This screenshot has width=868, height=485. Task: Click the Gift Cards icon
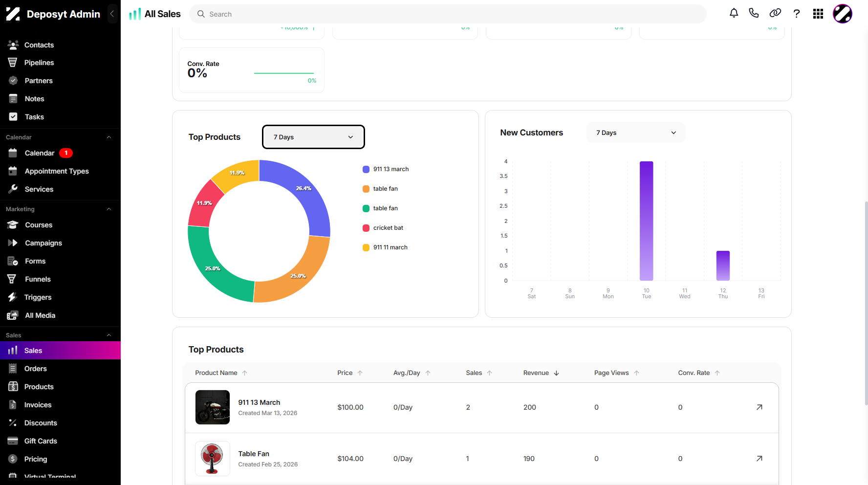(13, 441)
